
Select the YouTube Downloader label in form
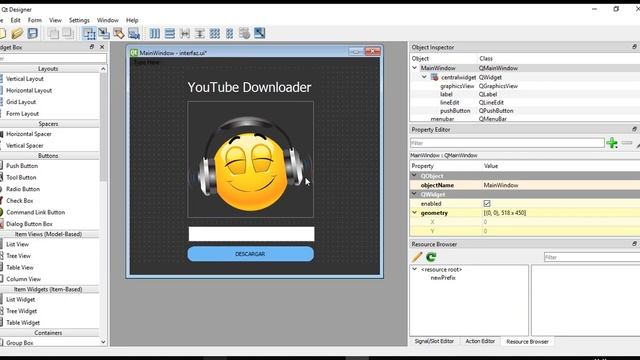point(249,87)
